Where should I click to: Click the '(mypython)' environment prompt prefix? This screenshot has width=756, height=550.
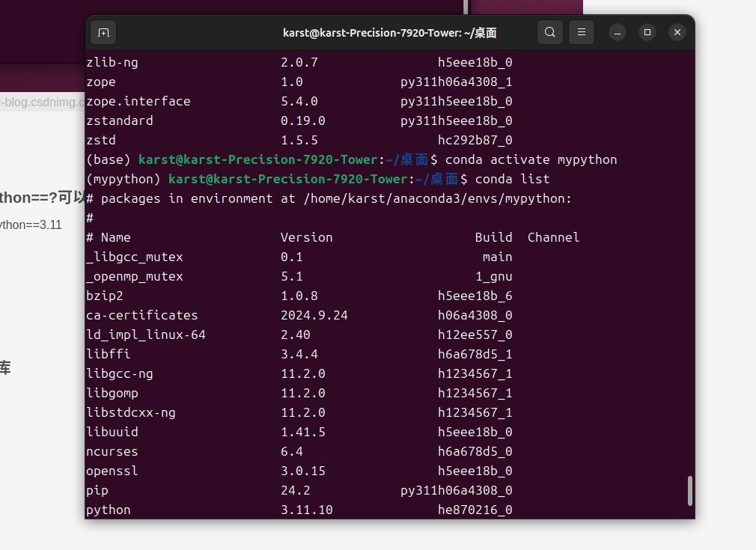[x=123, y=180]
